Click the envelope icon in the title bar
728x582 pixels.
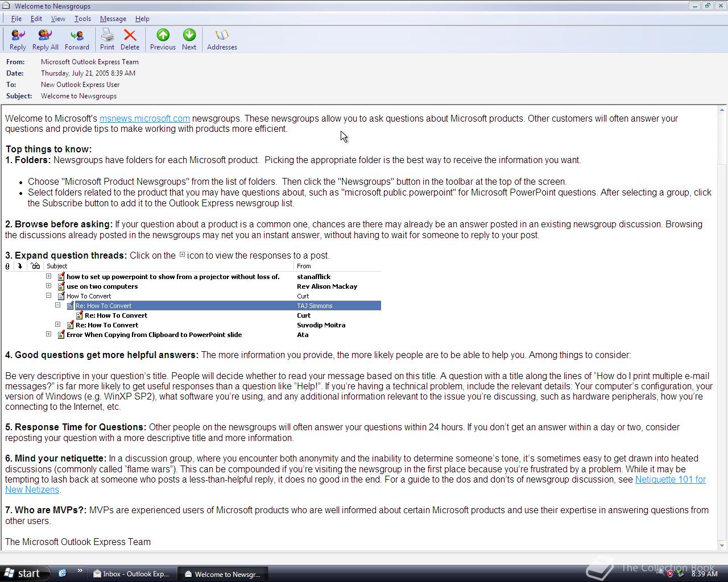pyautogui.click(x=6, y=6)
